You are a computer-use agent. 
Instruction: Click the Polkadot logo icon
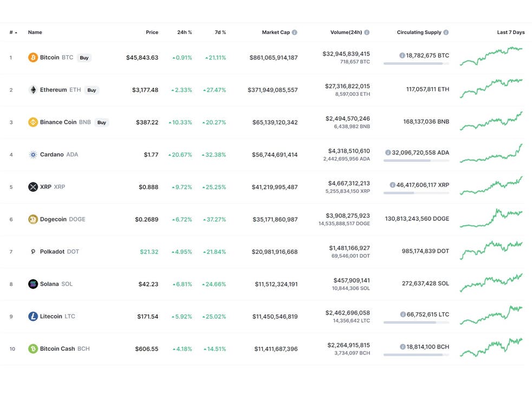33,252
